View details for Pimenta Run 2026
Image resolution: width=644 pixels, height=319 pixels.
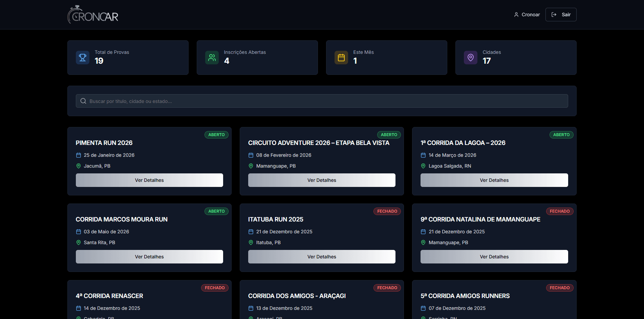149,180
